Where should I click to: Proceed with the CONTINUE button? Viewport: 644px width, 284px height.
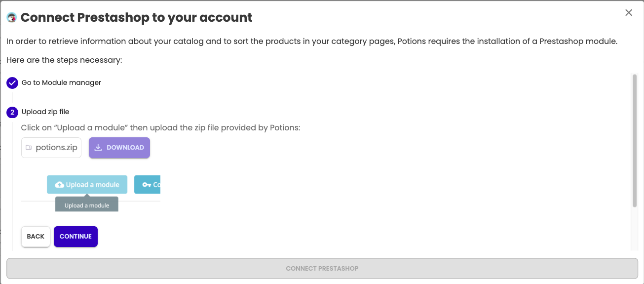point(76,237)
